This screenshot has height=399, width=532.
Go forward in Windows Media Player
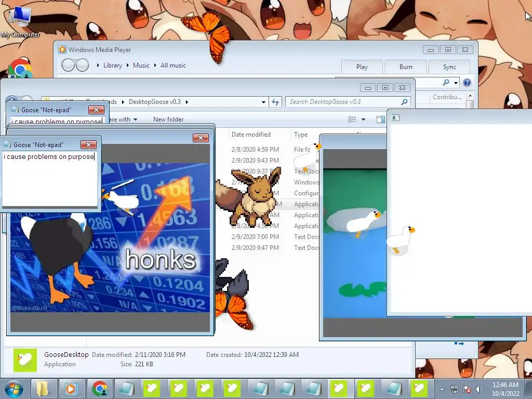point(82,65)
